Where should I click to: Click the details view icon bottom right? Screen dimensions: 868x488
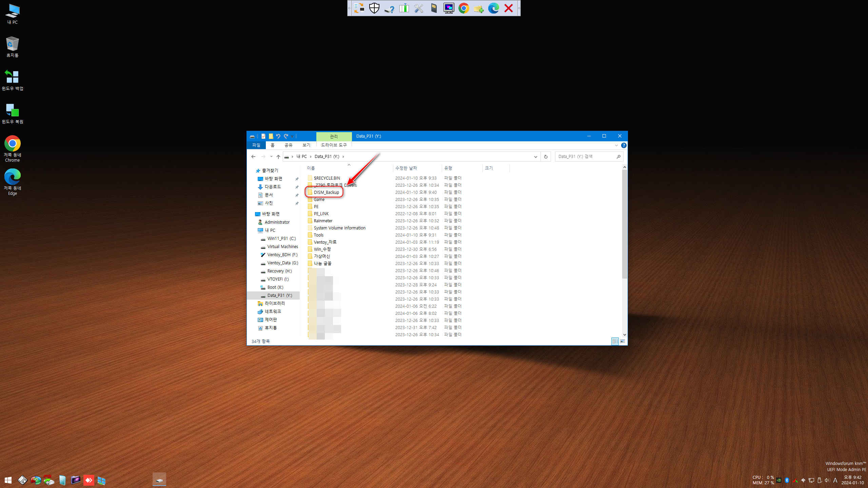615,340
